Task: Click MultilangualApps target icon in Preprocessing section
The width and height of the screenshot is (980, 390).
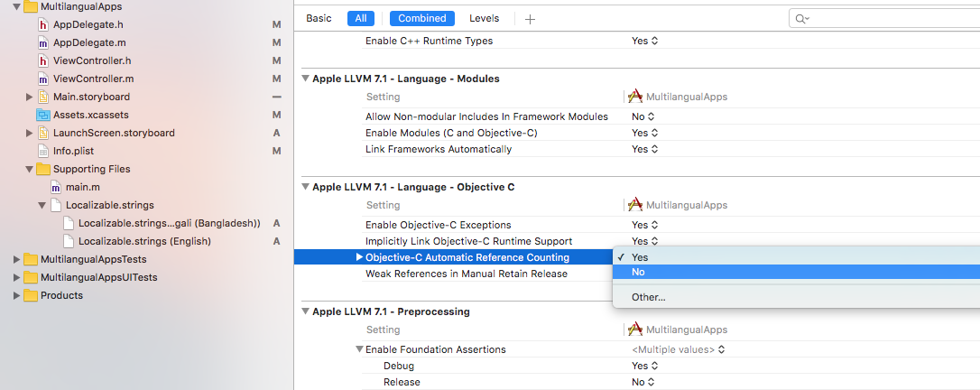Action: (x=635, y=330)
